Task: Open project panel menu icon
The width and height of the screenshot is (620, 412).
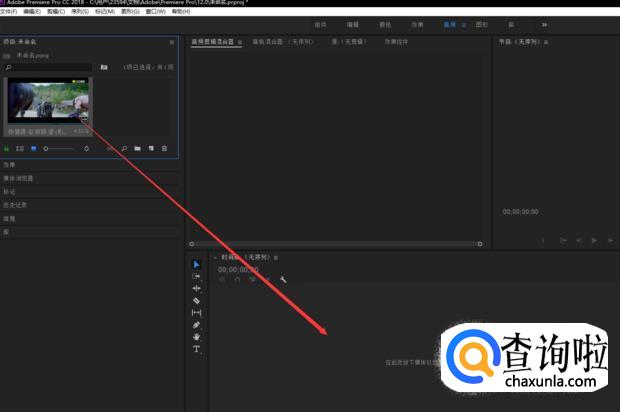Action: pyautogui.click(x=172, y=42)
